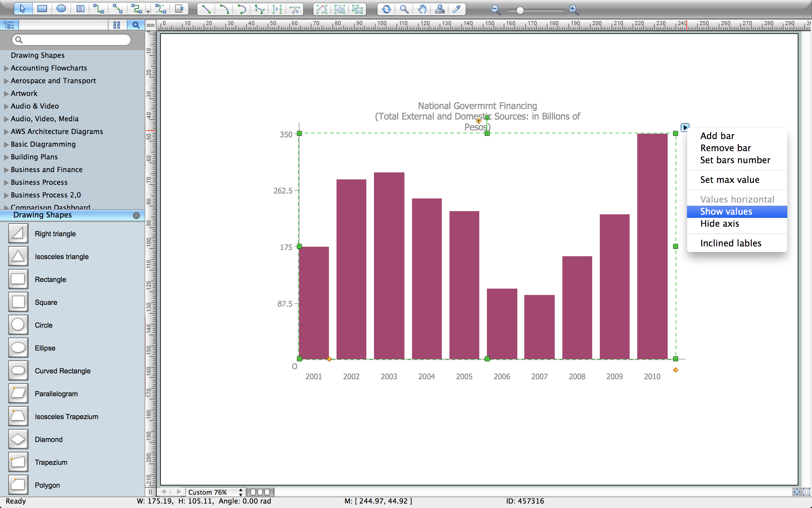
Task: Choose the ellipse drawing tool
Action: tap(61, 9)
